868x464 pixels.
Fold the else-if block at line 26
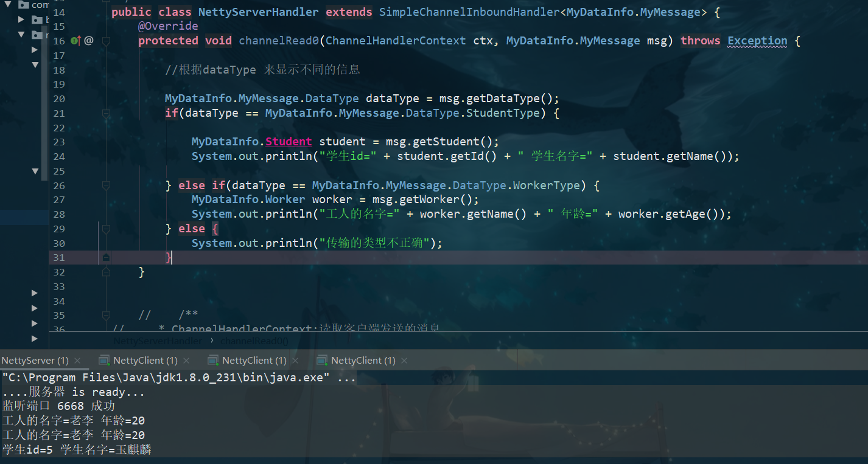106,185
